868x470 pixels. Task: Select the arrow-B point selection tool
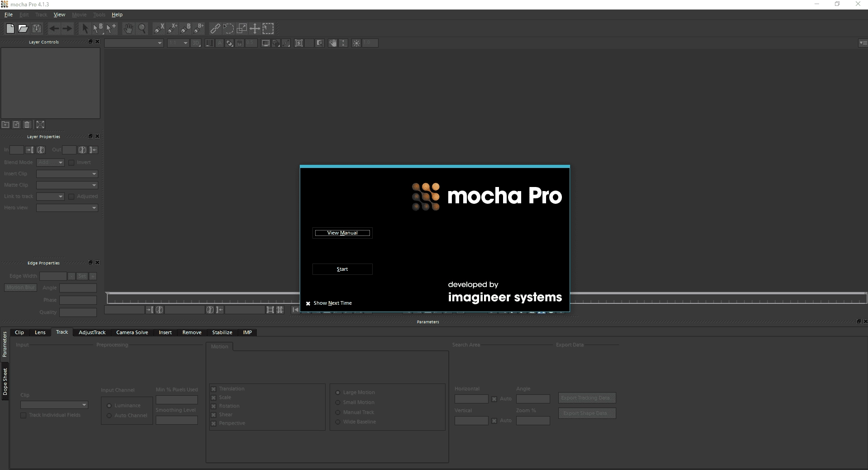(x=98, y=29)
